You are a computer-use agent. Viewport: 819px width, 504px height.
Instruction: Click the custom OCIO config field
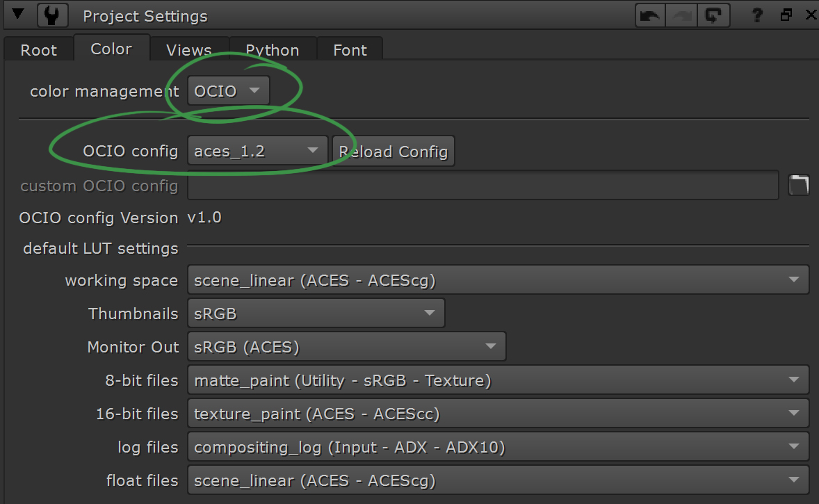[483, 186]
